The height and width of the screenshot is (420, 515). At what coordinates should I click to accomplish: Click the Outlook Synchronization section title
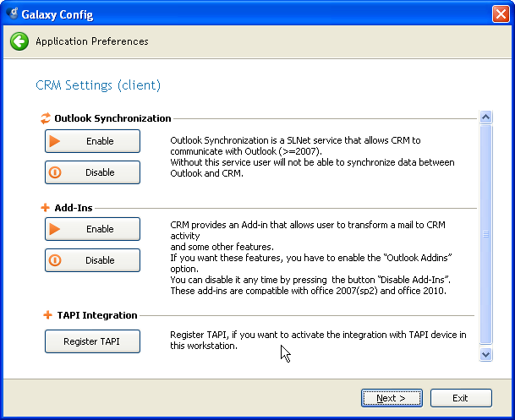112,118
